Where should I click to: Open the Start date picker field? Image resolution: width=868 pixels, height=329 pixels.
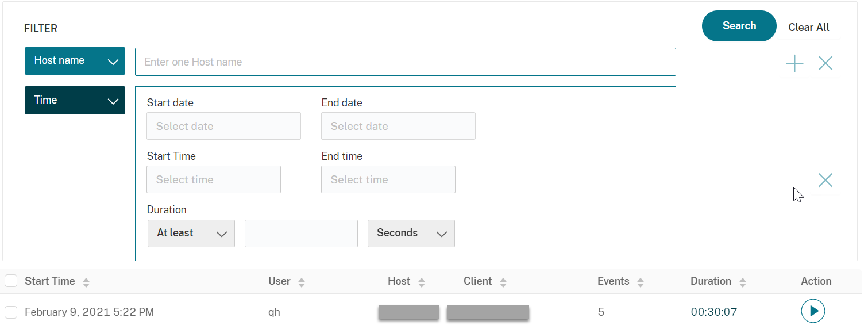click(223, 127)
